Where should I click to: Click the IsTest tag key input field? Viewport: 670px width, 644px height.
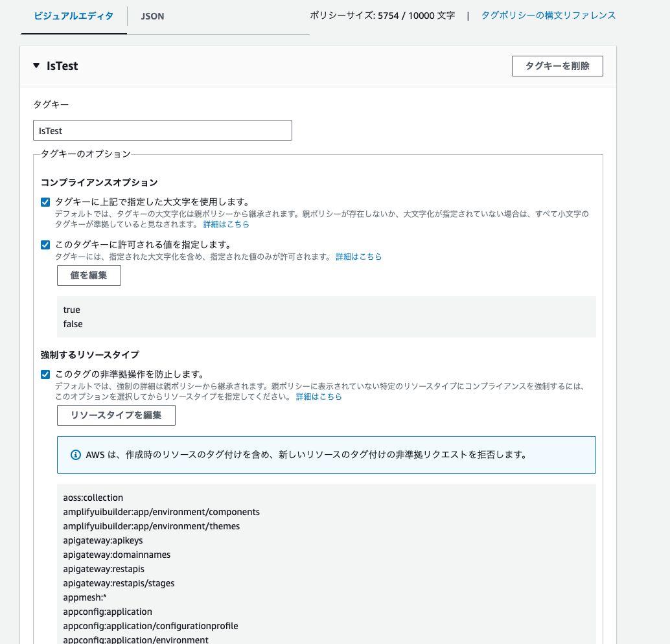[x=162, y=130]
